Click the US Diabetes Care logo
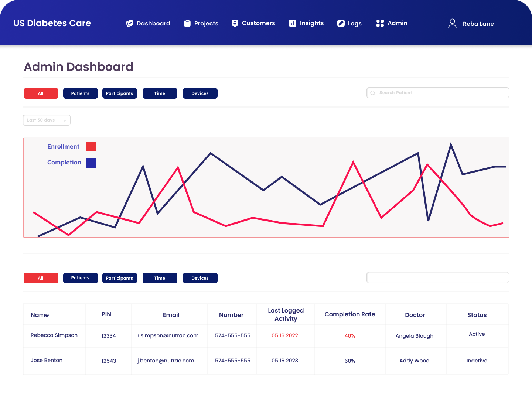 point(52,23)
